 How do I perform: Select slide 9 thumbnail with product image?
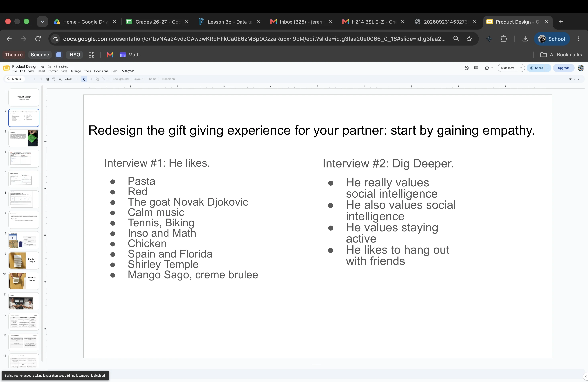coord(24,260)
